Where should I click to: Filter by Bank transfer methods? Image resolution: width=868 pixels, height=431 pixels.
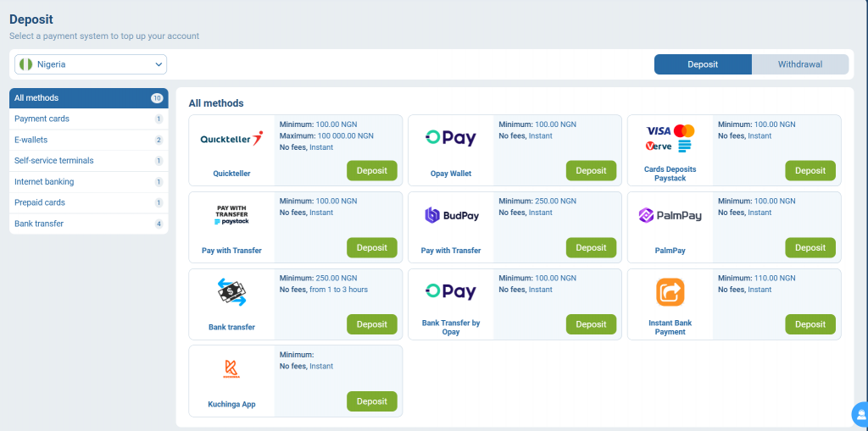pos(39,224)
